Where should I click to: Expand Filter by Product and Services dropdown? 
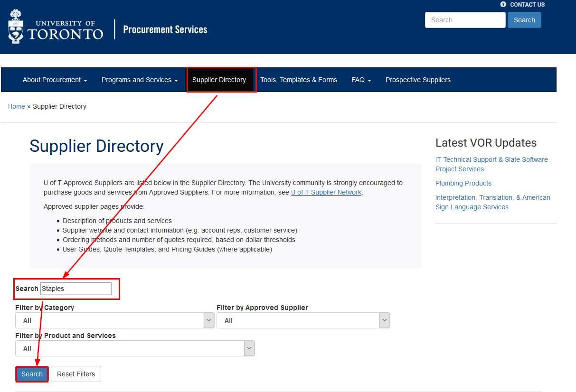135,348
